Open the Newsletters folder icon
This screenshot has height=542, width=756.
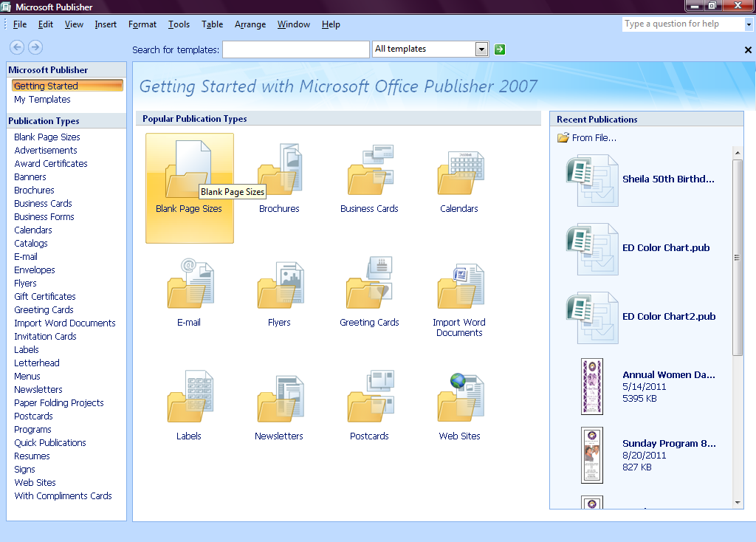[x=281, y=398]
